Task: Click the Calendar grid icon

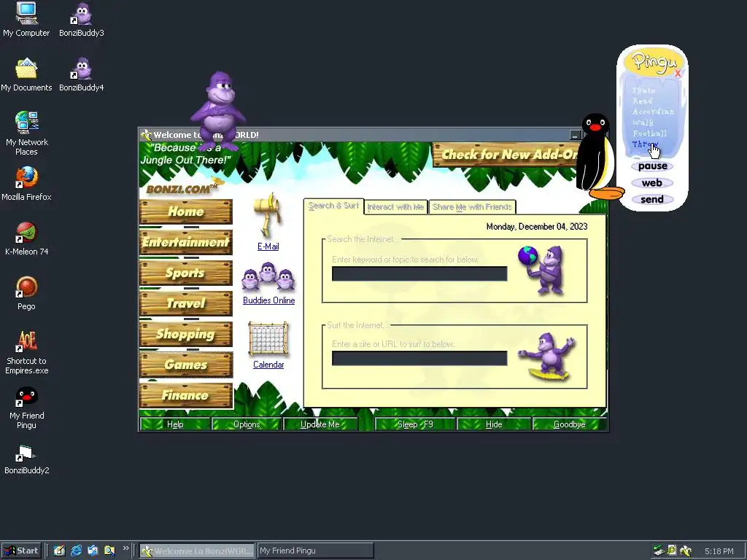Action: click(268, 338)
